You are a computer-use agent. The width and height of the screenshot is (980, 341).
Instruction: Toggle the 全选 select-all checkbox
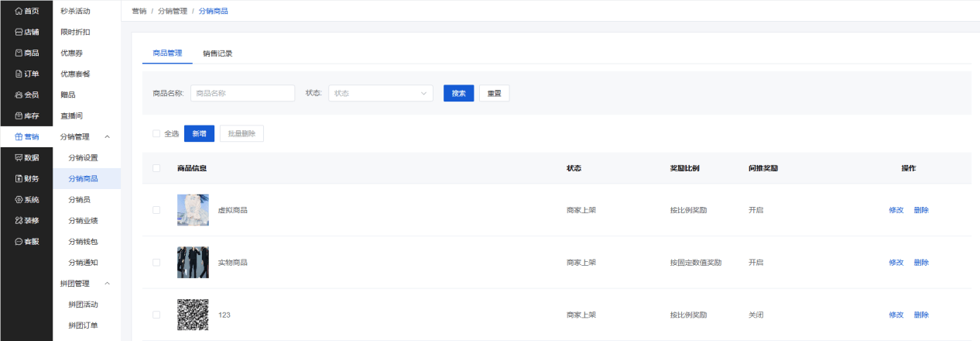(x=156, y=133)
